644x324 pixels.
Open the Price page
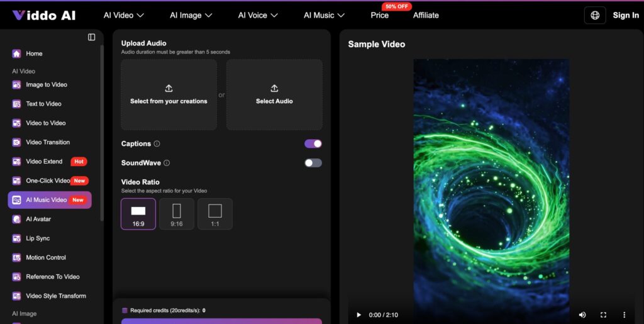coord(379,15)
